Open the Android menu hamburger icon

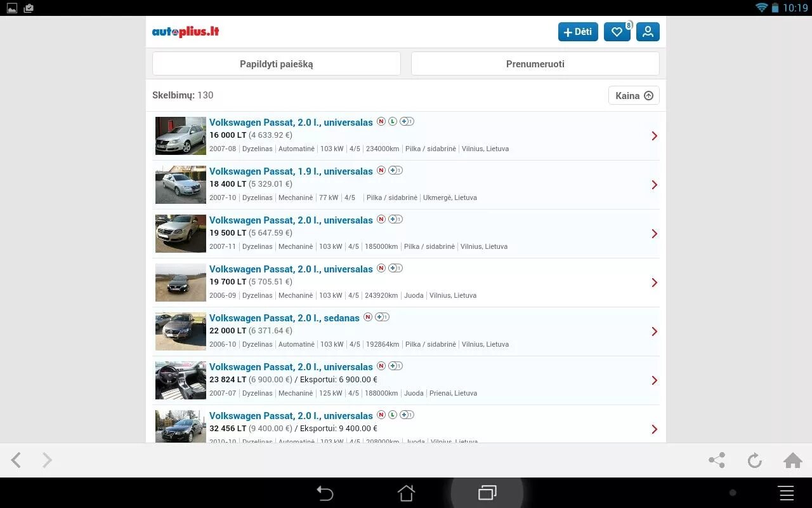[x=787, y=493]
